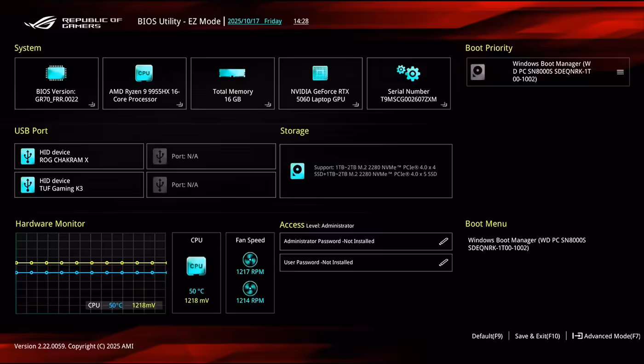Click Save & Exit(F10)
The image size is (644, 364).
tap(537, 336)
